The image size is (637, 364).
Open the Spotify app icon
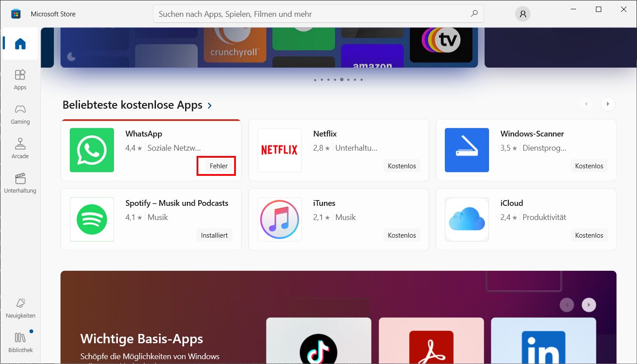click(92, 220)
